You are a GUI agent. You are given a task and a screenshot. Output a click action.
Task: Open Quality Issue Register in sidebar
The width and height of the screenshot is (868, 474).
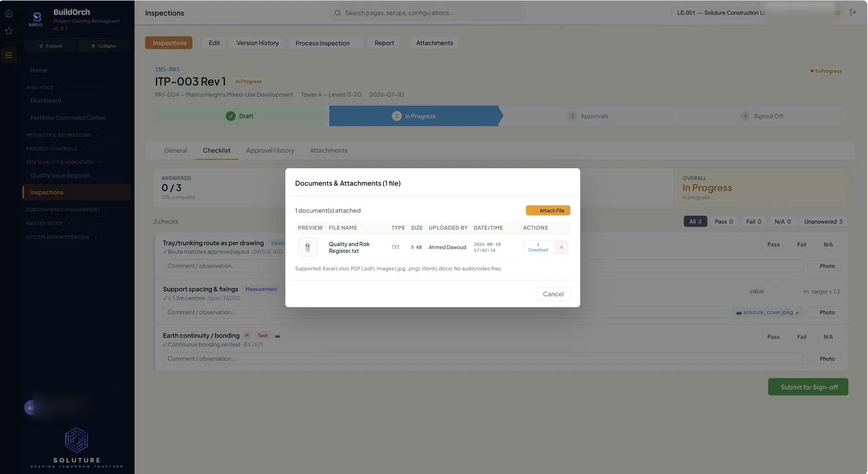coord(60,175)
